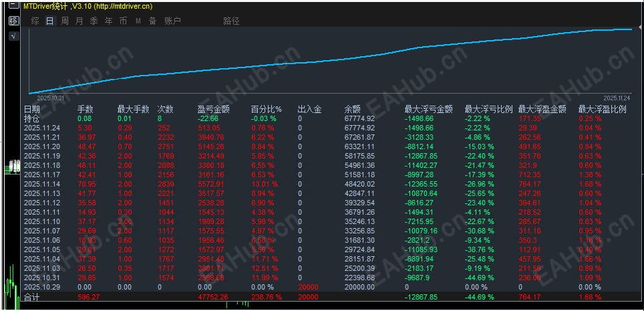Click the 2839 trade count cell

point(166,185)
